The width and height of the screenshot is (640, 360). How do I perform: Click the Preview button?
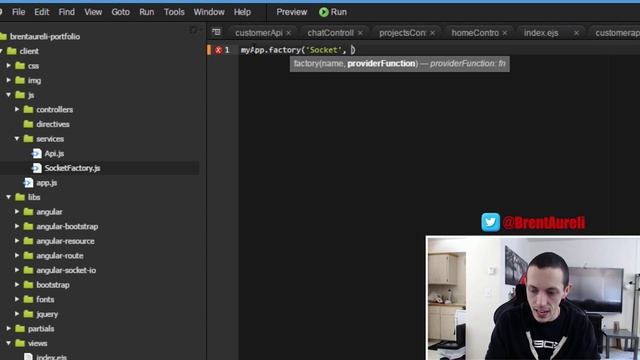point(291,12)
